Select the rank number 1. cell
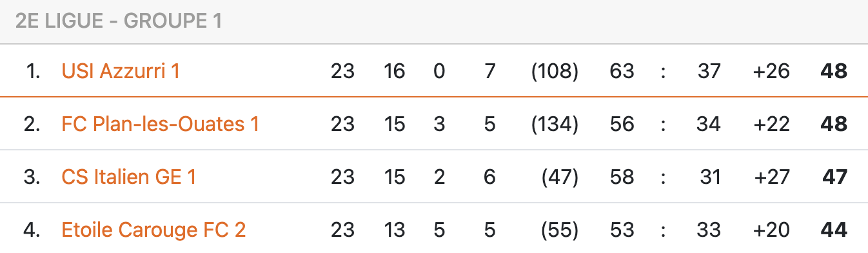 pyautogui.click(x=34, y=70)
